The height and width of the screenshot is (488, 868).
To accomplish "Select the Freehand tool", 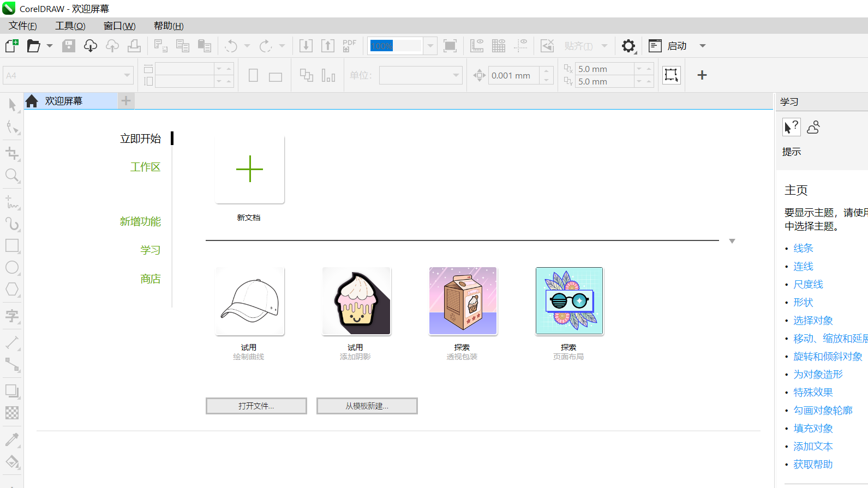I will (12, 202).
